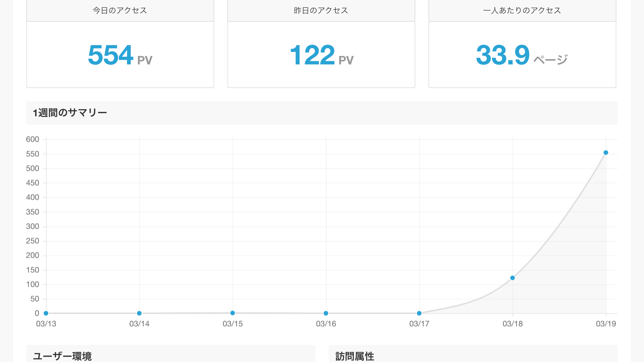Click the 昨日のアクセス card header
Screen dimensions: 644x362
pyautogui.click(x=321, y=10)
